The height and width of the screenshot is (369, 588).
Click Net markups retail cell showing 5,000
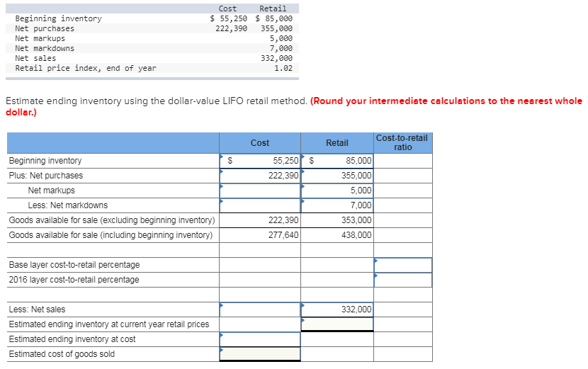(x=337, y=191)
